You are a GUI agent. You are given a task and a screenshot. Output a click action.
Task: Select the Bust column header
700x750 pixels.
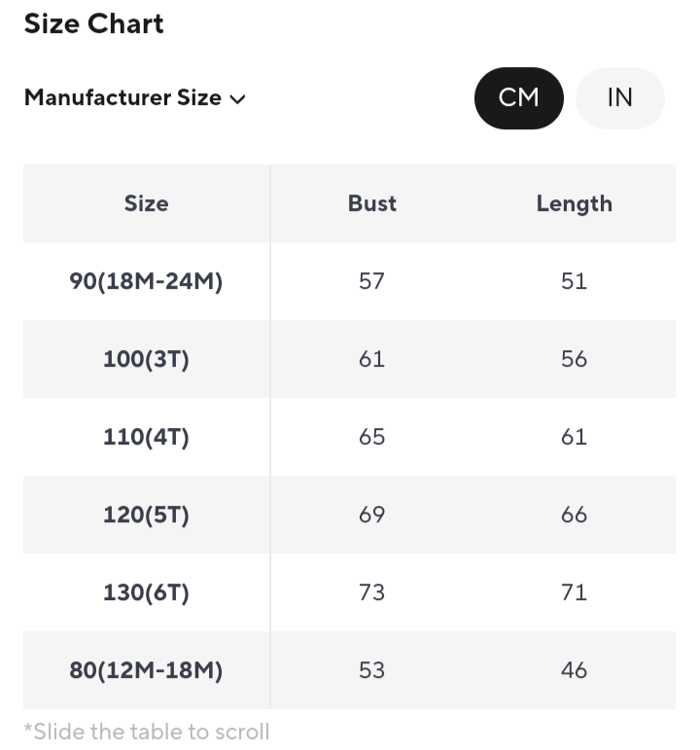click(x=372, y=203)
